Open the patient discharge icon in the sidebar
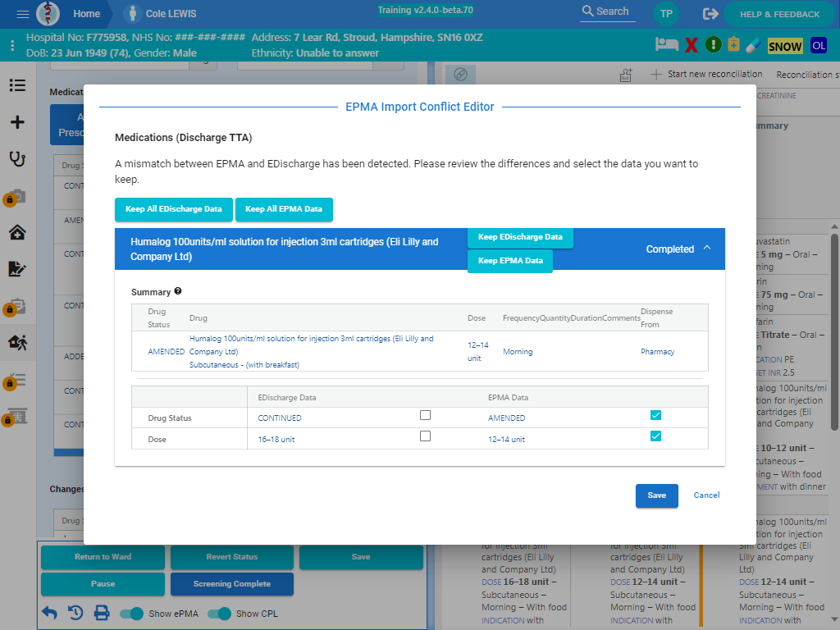Image resolution: width=840 pixels, height=630 pixels. click(18, 342)
